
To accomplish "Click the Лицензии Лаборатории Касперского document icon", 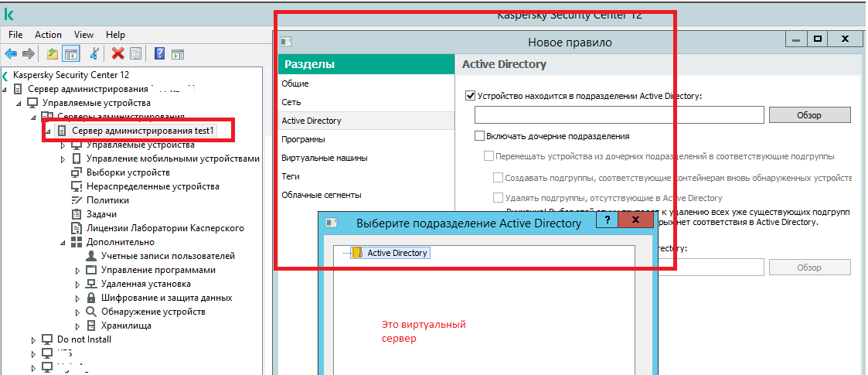I will (x=77, y=227).
